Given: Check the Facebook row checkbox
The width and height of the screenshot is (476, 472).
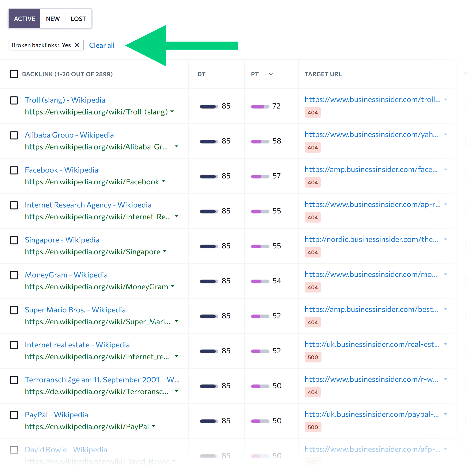Looking at the screenshot, I should [14, 170].
